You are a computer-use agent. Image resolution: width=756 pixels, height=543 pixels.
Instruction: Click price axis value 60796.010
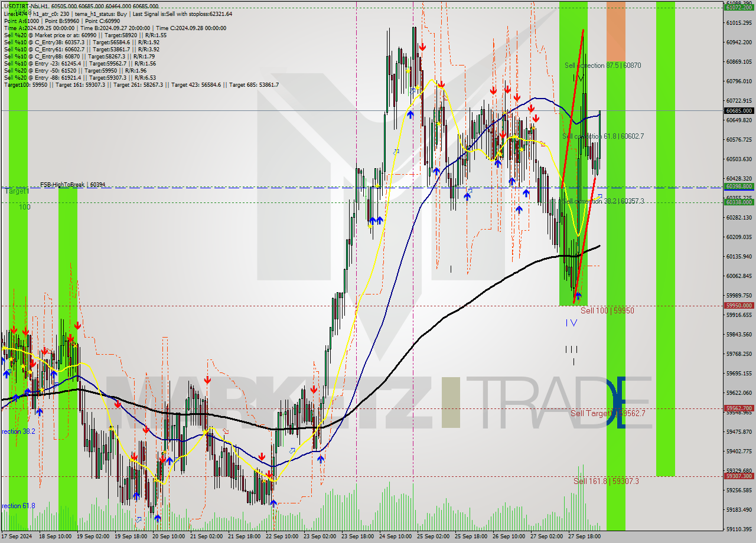coord(739,81)
